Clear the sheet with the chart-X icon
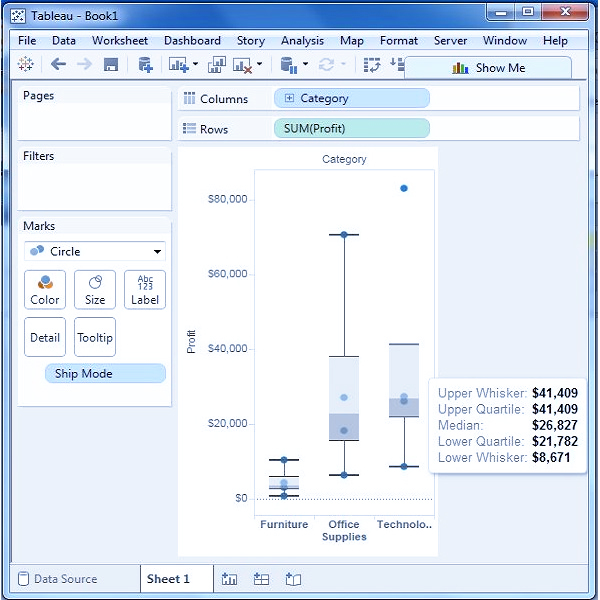 (x=243, y=65)
